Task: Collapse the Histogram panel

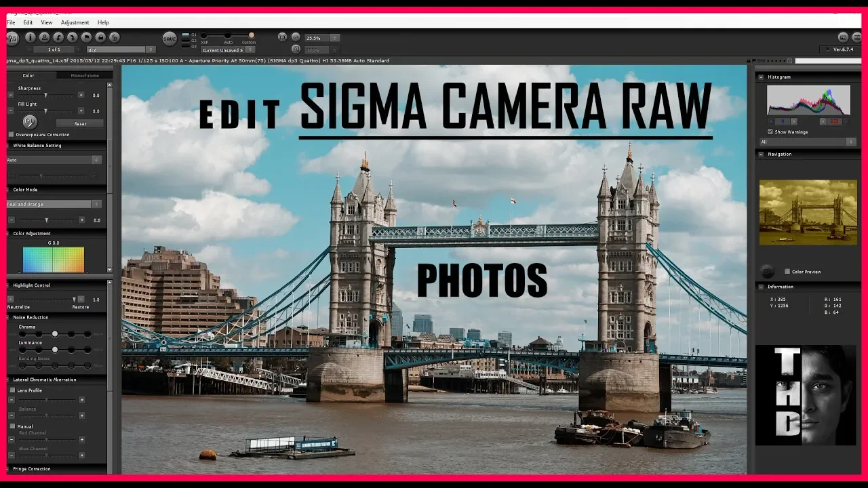Action: [x=762, y=77]
